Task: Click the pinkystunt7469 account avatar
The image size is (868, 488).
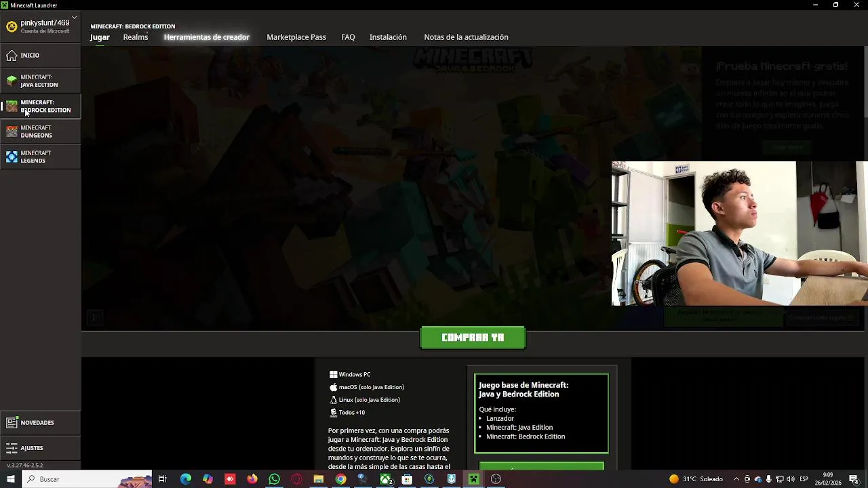Action: click(12, 26)
